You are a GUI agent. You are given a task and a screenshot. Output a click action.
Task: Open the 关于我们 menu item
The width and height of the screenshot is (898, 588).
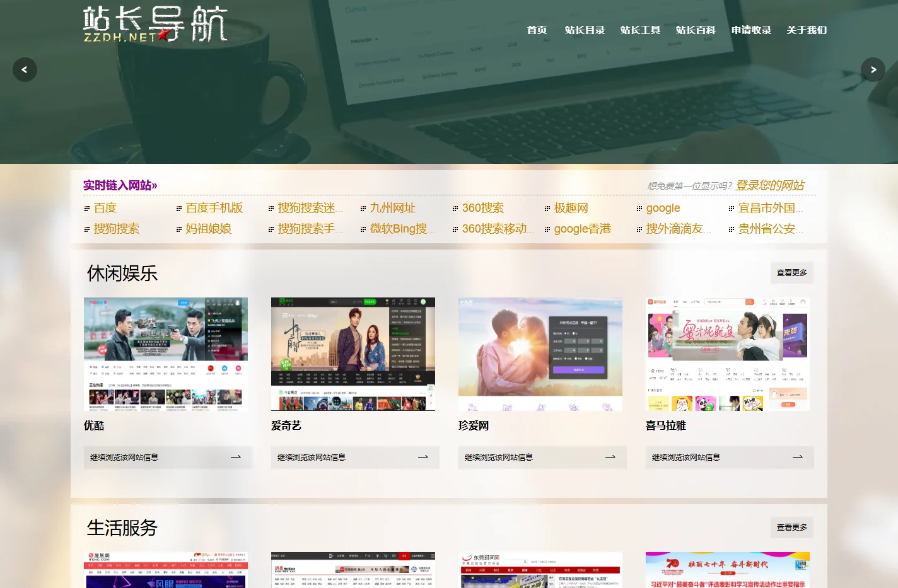(x=807, y=30)
